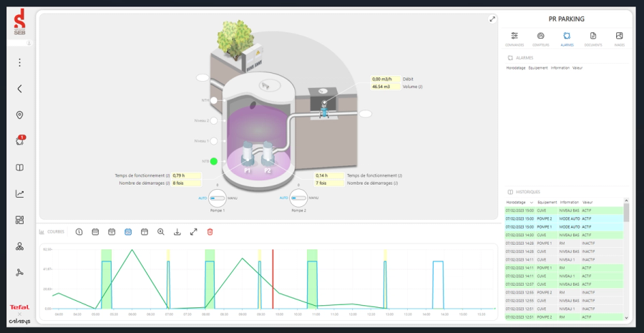The width and height of the screenshot is (644, 333).
Task: Open the network nodes icon in the sidebar
Action: (x=19, y=273)
